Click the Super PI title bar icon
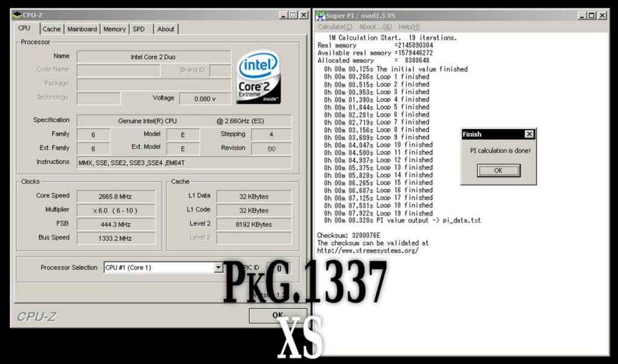 320,16
